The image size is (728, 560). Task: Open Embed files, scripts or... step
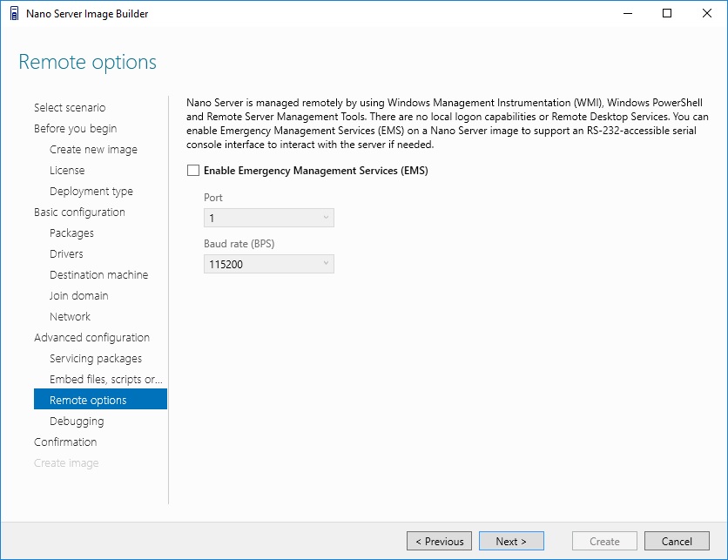pos(106,380)
